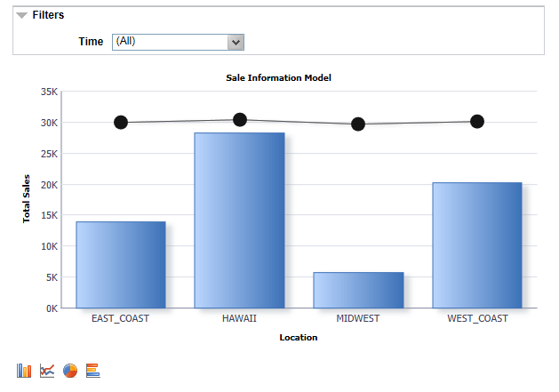559x392 pixels.
Task: Click the HAWAII axis label
Action: coord(239,318)
